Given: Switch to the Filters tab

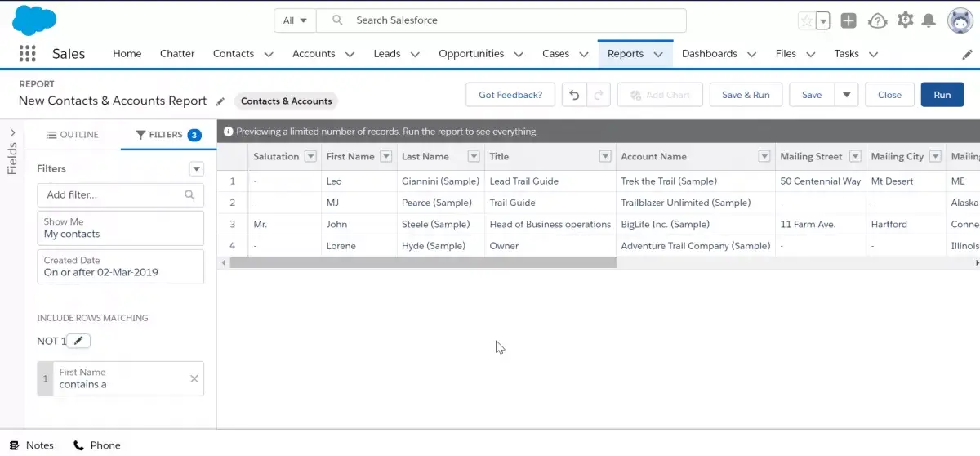Looking at the screenshot, I should tap(168, 135).
